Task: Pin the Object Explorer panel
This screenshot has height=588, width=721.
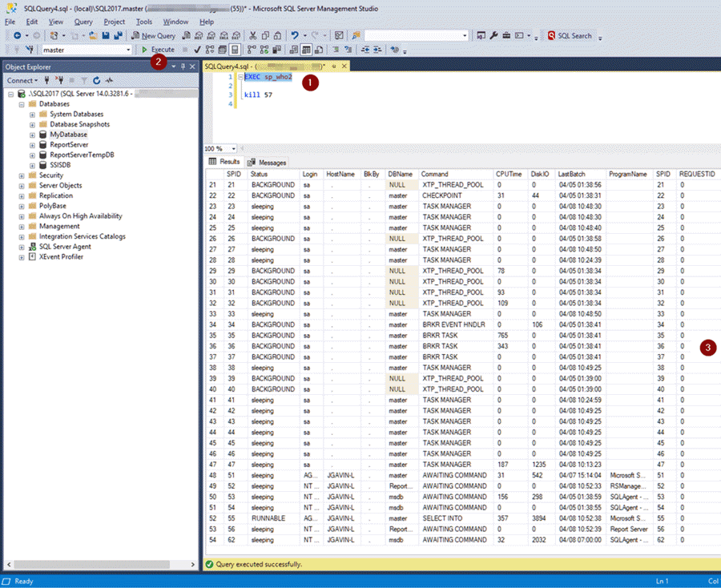Action: (x=183, y=66)
